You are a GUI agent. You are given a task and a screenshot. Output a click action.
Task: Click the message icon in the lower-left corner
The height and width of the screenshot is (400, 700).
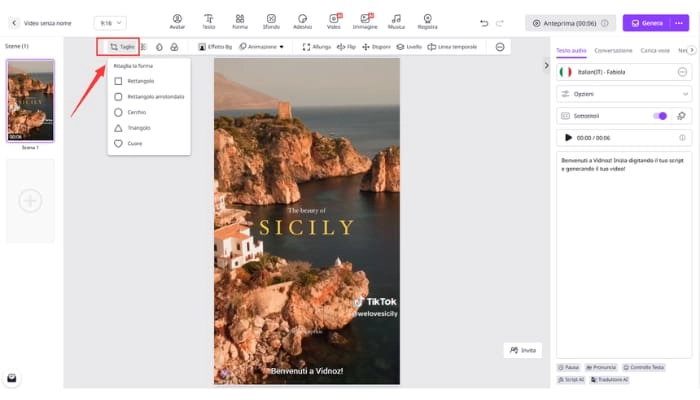point(12,378)
